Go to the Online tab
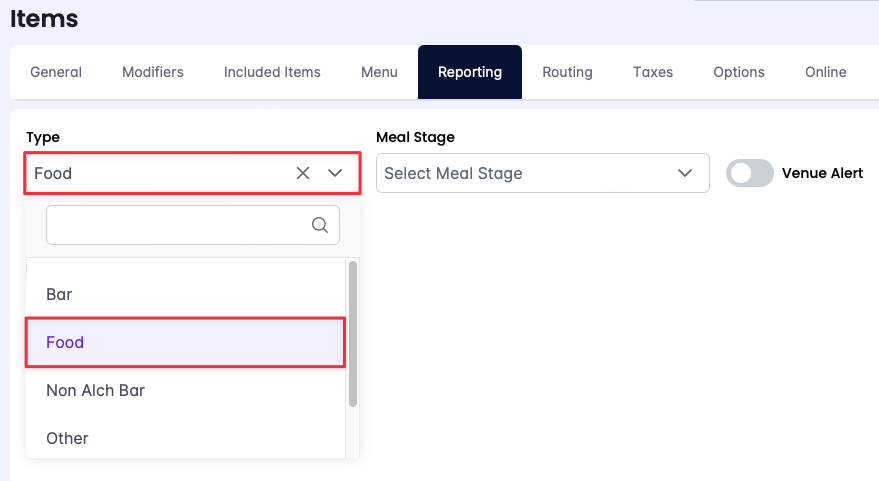Screen dimensions: 879x481 [x=826, y=72]
